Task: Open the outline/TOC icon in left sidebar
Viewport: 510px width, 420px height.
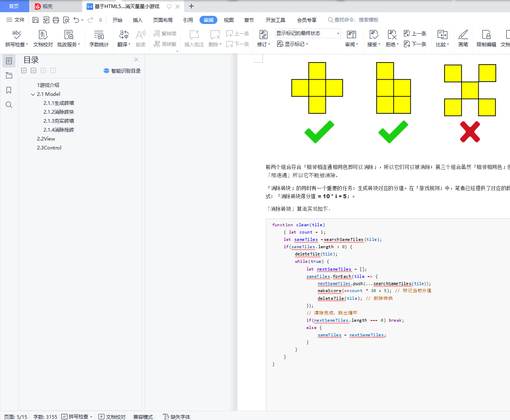Action: (9, 61)
